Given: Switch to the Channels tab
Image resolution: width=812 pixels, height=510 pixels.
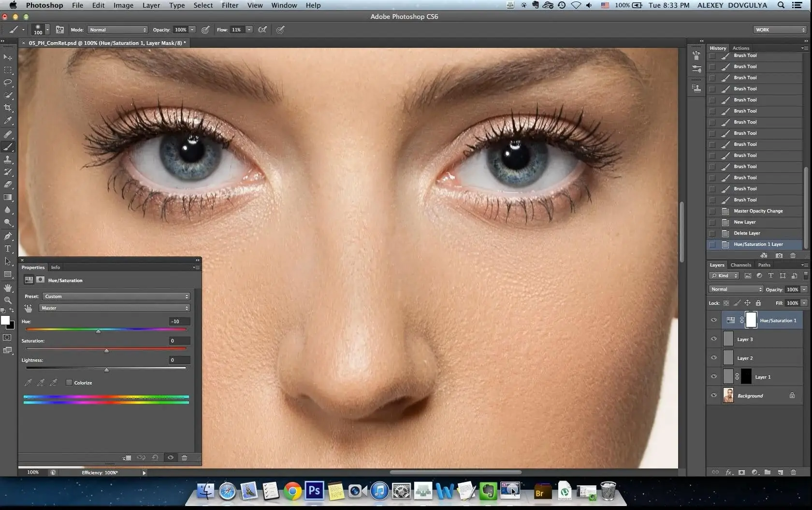Looking at the screenshot, I should point(740,265).
